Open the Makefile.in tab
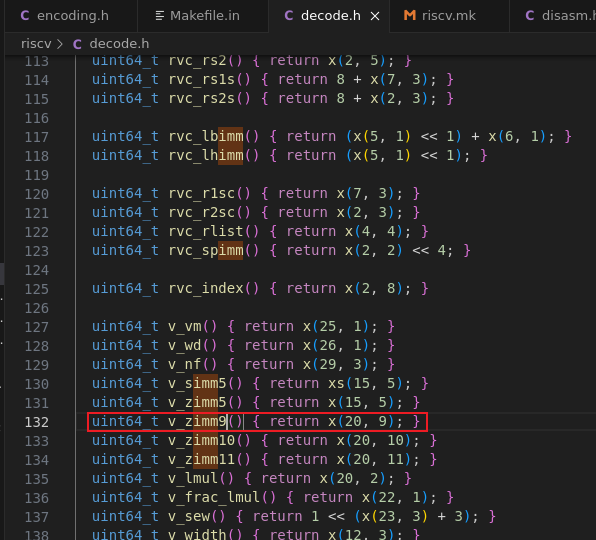Image resolution: width=596 pixels, height=540 pixels. pos(203,16)
